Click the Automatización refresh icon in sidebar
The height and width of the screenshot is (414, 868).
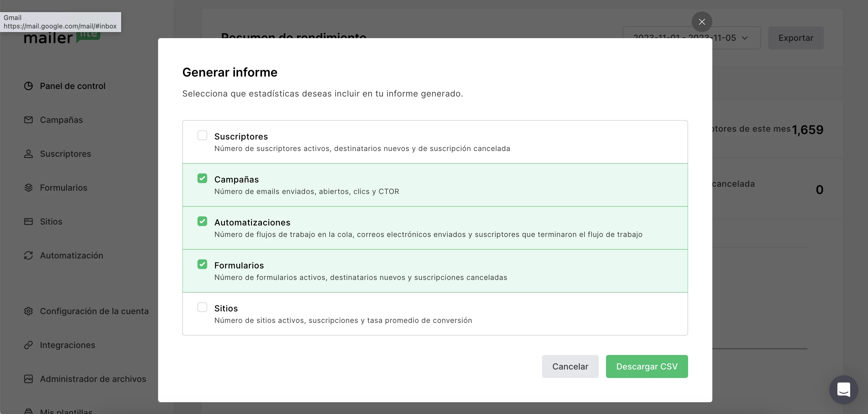(29, 255)
